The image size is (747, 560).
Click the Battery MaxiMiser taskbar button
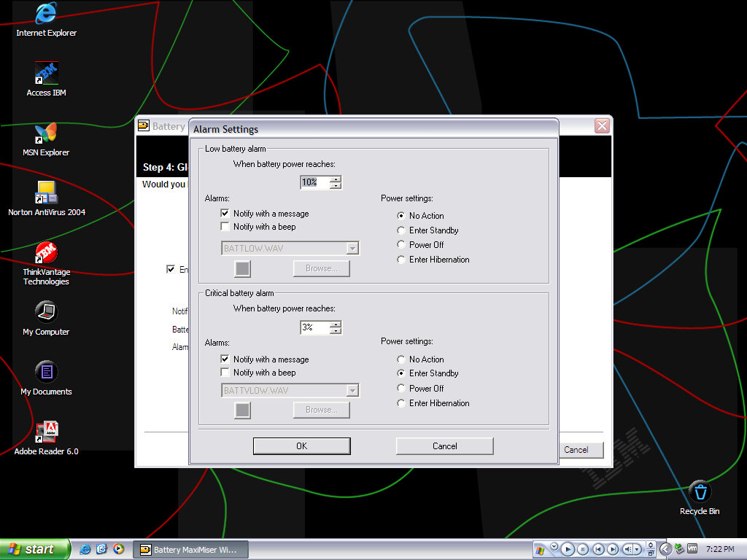(191, 549)
